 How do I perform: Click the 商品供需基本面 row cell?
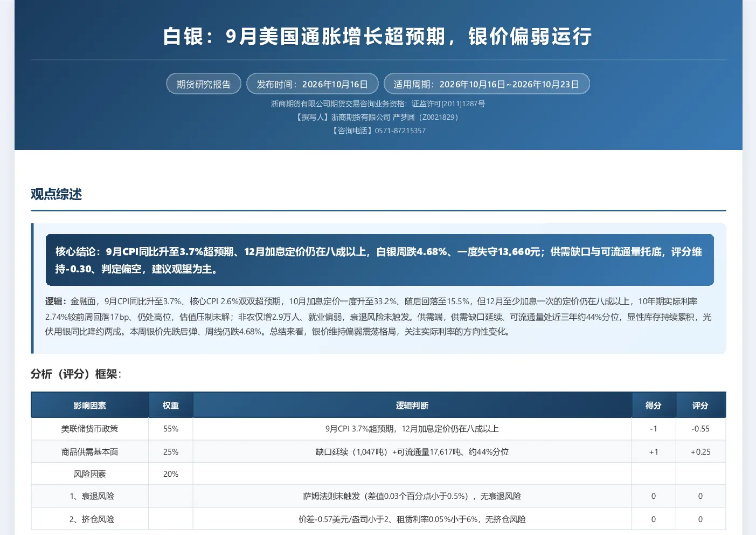[x=90, y=452]
